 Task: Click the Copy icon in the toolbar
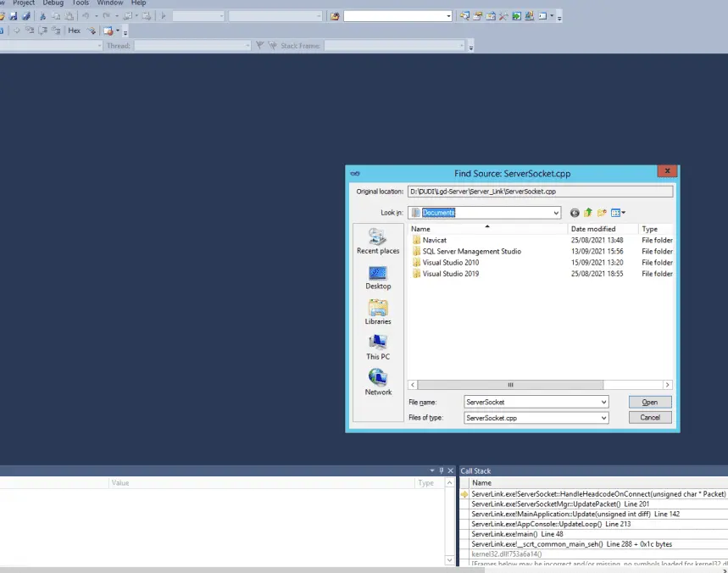coord(56,16)
